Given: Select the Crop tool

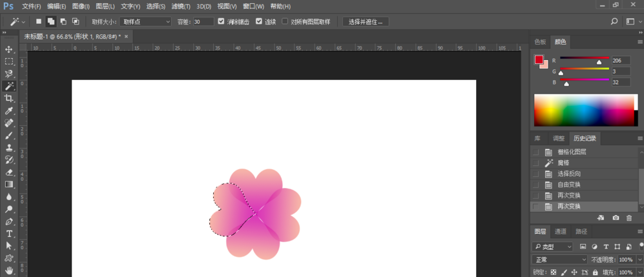Looking at the screenshot, I should point(9,98).
